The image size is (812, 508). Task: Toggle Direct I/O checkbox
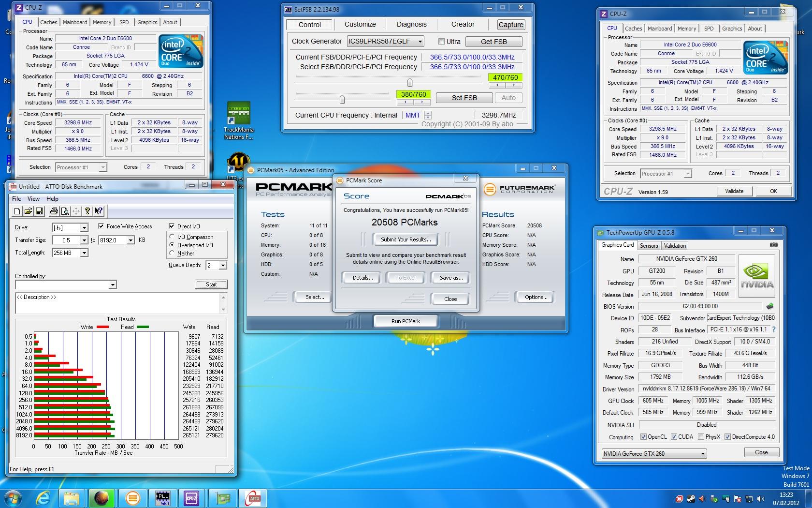coord(172,226)
